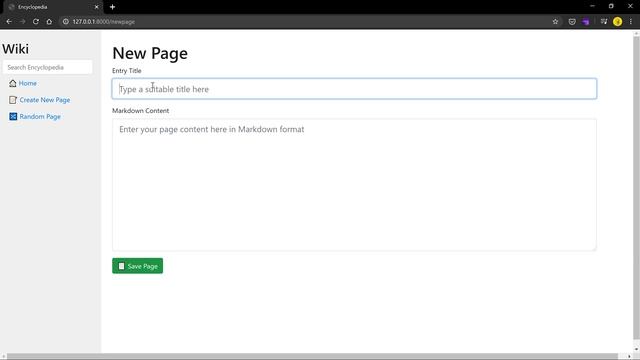Open the Random Page link
The image size is (640, 360).
click(40, 117)
